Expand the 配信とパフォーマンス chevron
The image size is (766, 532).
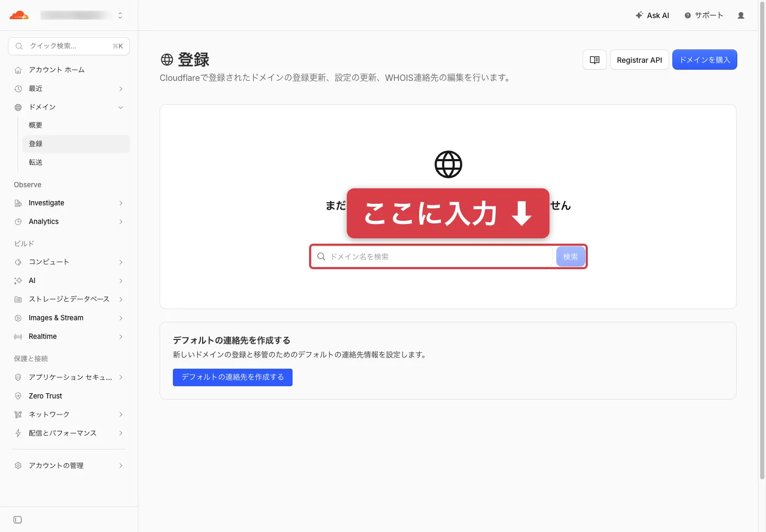121,433
